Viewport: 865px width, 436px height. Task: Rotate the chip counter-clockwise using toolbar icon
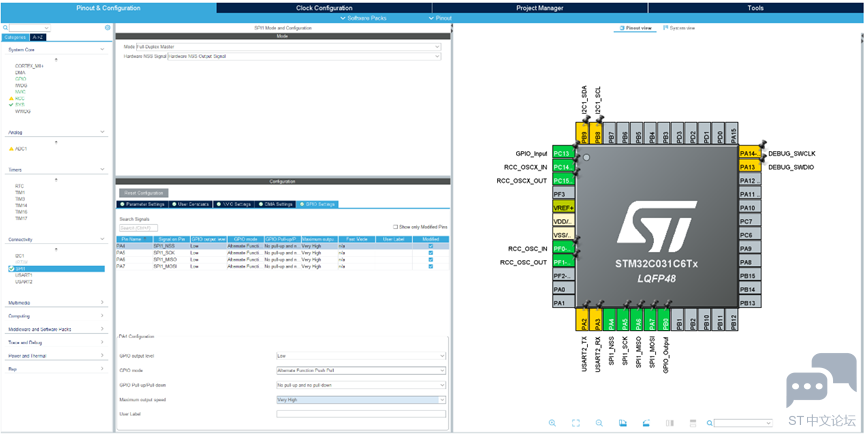(x=646, y=423)
